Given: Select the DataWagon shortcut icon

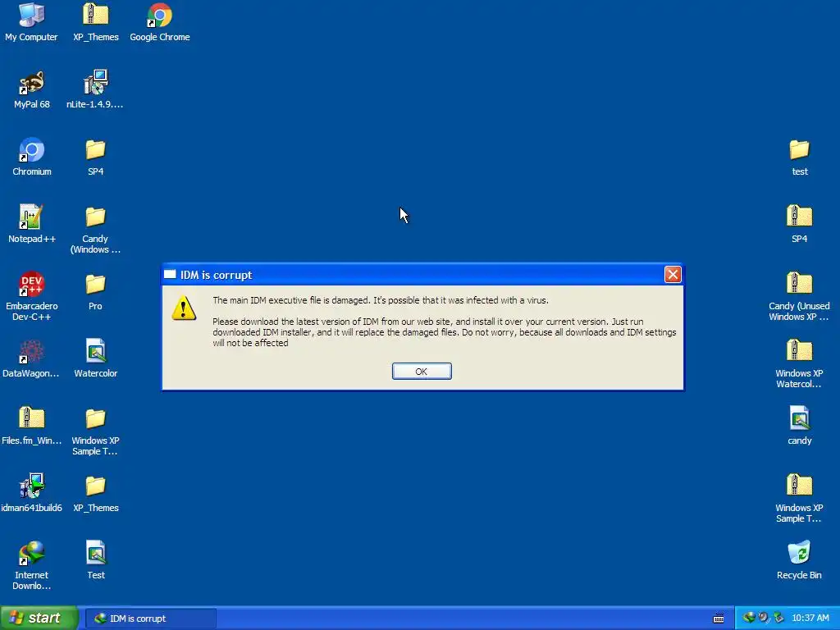Looking at the screenshot, I should tap(32, 358).
